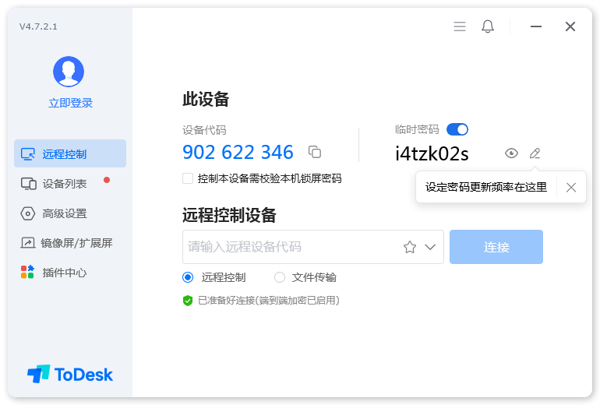Image resolution: width=600 pixels, height=405 pixels.
Task: Favorite the remote device with star icon
Action: coord(409,247)
